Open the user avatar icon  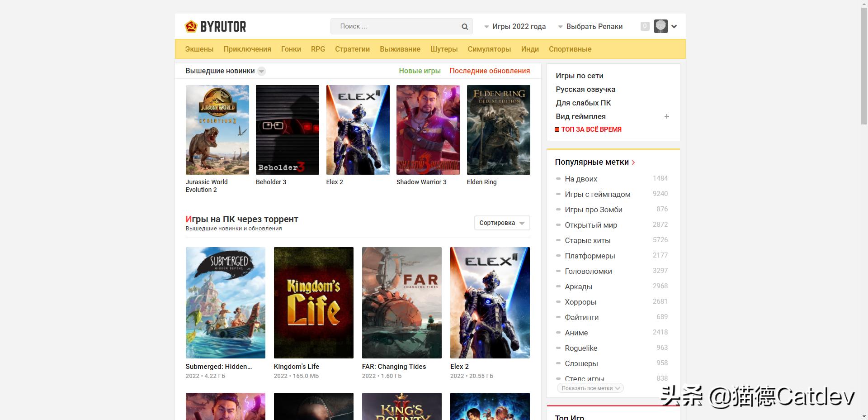tap(660, 26)
